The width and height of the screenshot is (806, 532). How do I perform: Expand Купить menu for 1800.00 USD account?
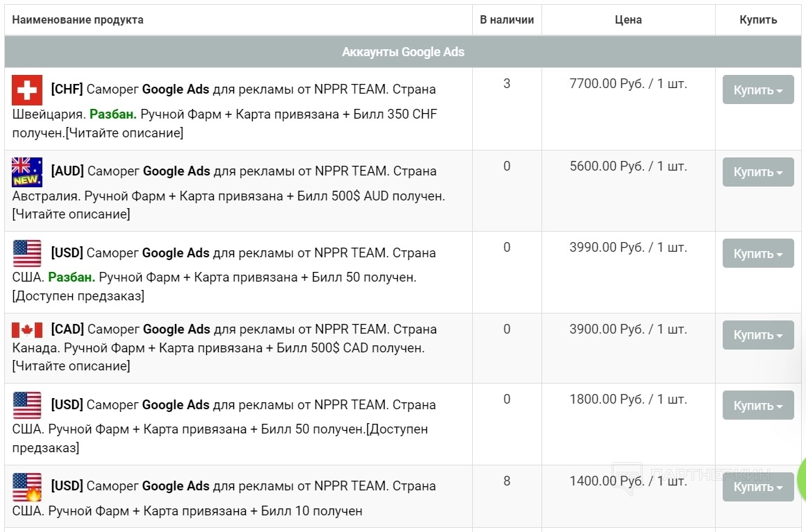coord(757,406)
